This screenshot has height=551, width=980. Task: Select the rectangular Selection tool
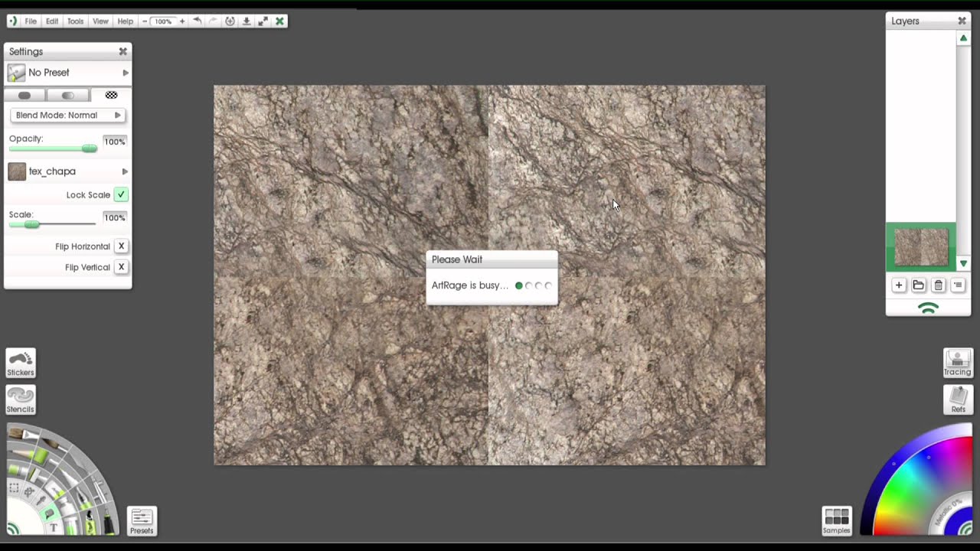14,487
